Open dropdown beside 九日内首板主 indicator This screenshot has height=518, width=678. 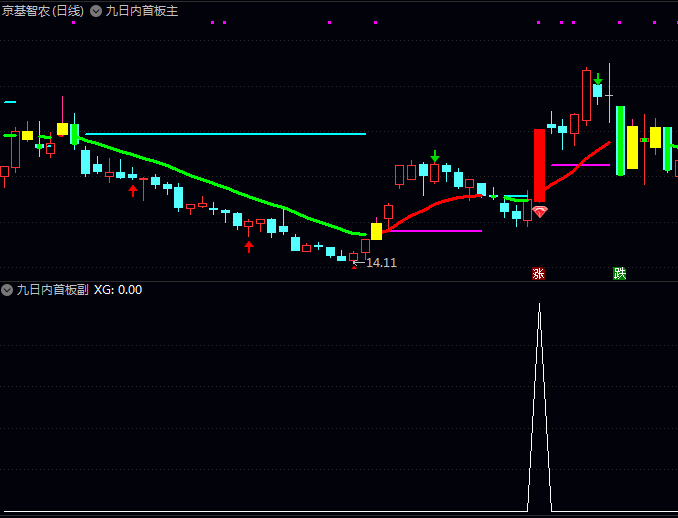[96, 11]
